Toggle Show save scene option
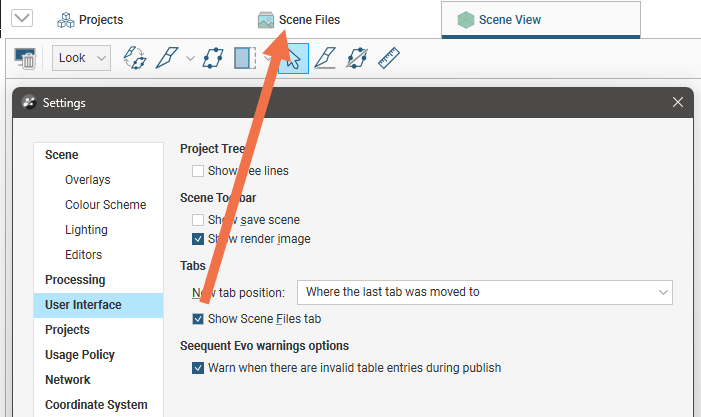This screenshot has height=417, width=701. 198,220
